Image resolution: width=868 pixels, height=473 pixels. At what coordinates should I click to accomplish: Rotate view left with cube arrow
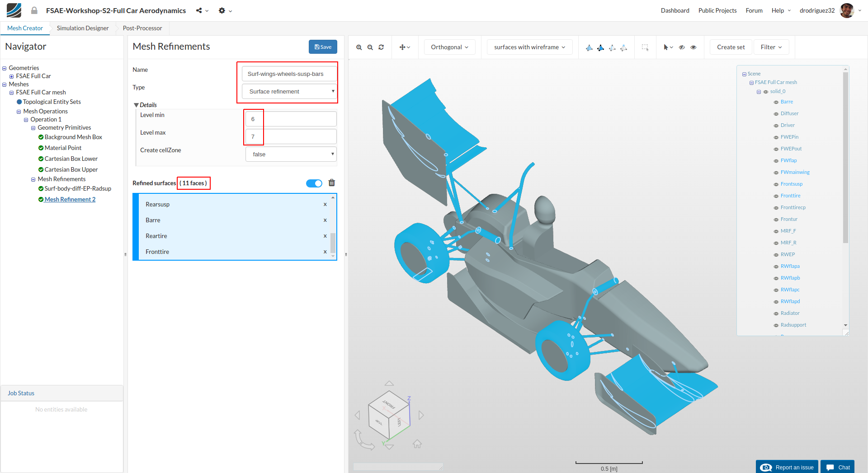(x=358, y=415)
